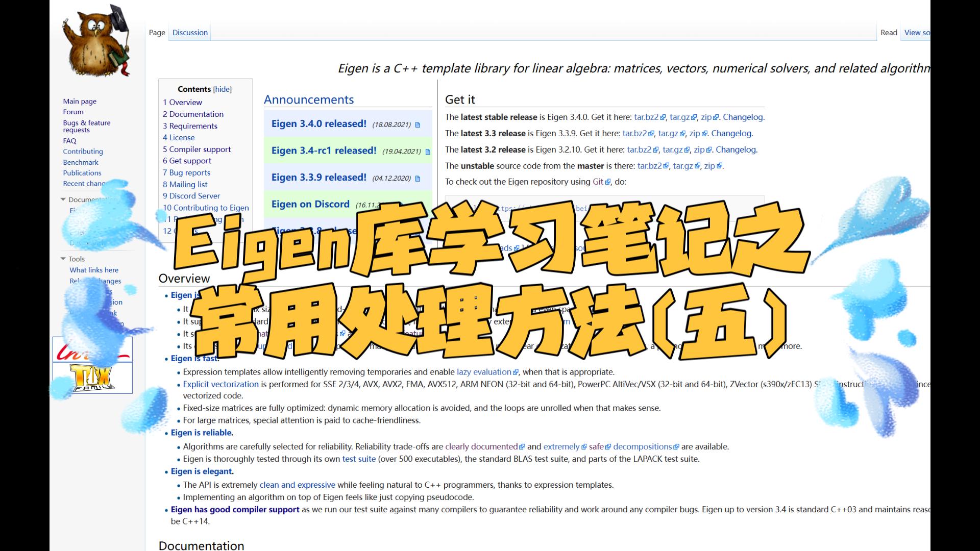Click the TuxFamily logo in the sidebar
The width and height of the screenshot is (980, 551).
92,378
